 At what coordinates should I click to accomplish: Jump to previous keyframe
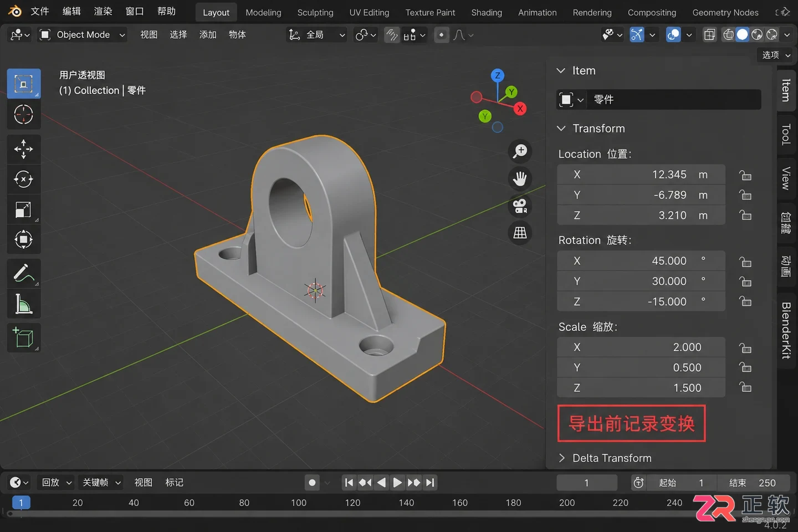tap(365, 483)
